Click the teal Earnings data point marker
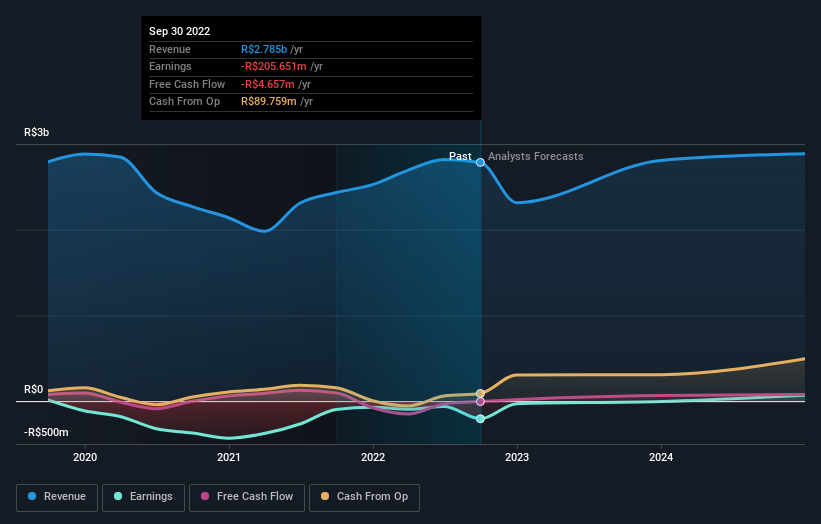Viewport: 821px width, 524px height. 480,419
